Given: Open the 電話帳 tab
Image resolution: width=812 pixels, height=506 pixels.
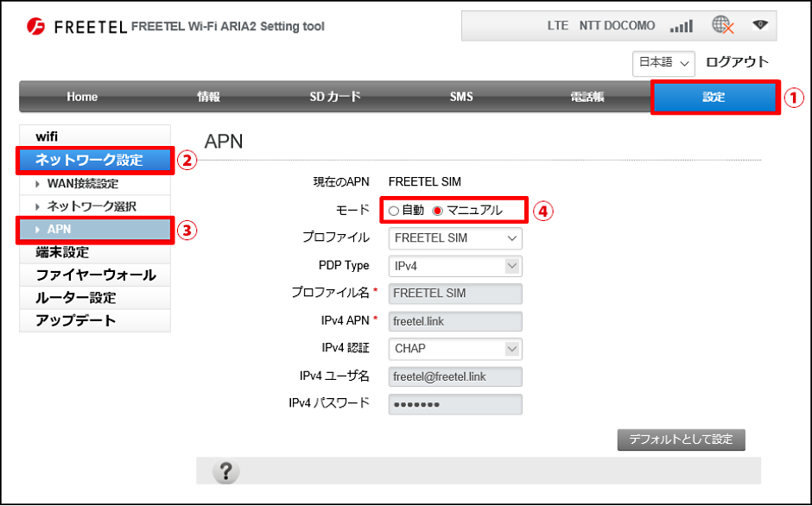Looking at the screenshot, I should point(587,97).
